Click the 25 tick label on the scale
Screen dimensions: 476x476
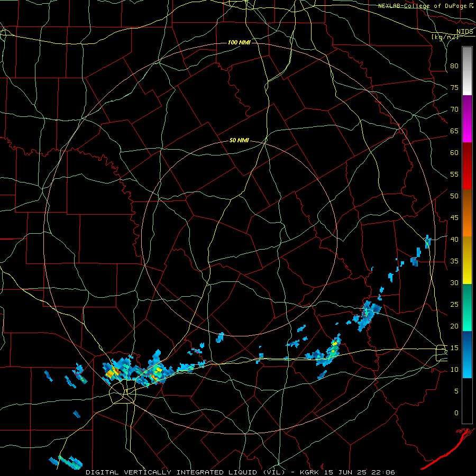pyautogui.click(x=454, y=305)
